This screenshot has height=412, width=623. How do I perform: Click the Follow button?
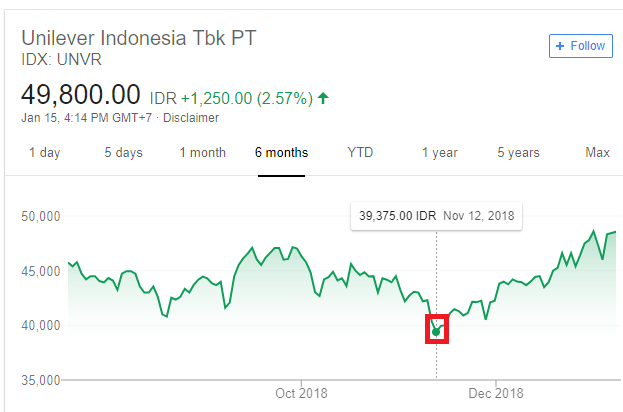579,46
